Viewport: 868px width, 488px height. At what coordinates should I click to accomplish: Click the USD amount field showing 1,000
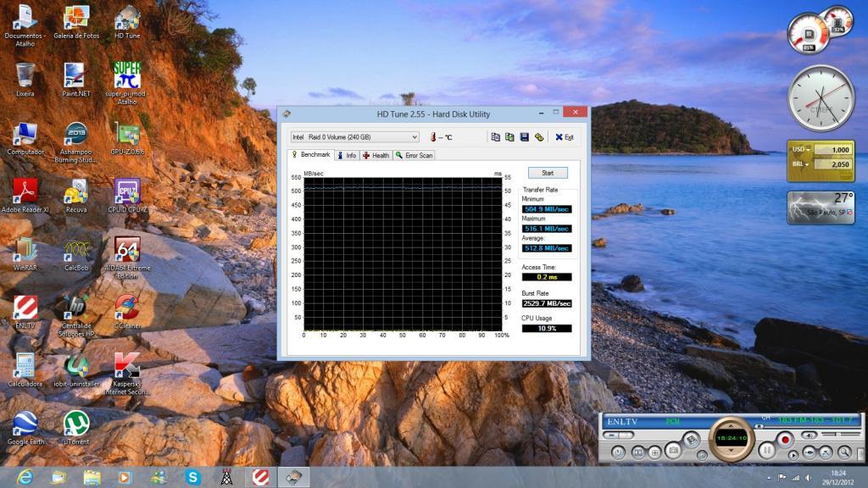tap(833, 149)
